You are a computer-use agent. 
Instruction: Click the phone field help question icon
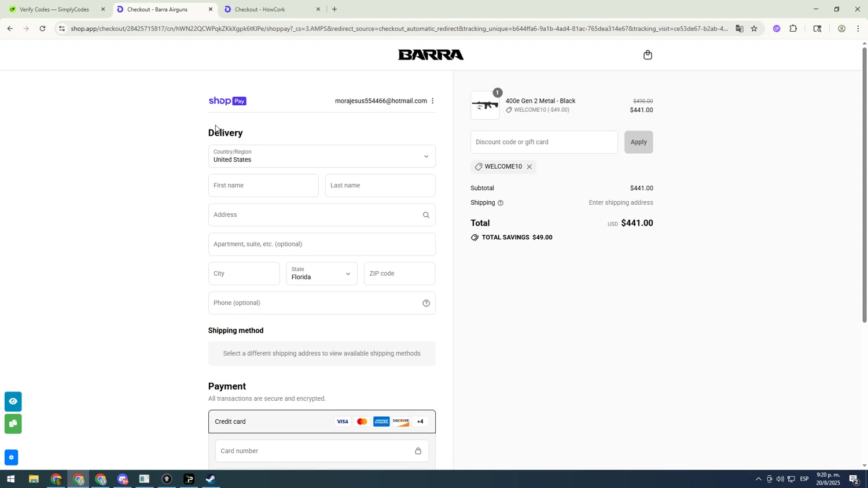pyautogui.click(x=426, y=303)
